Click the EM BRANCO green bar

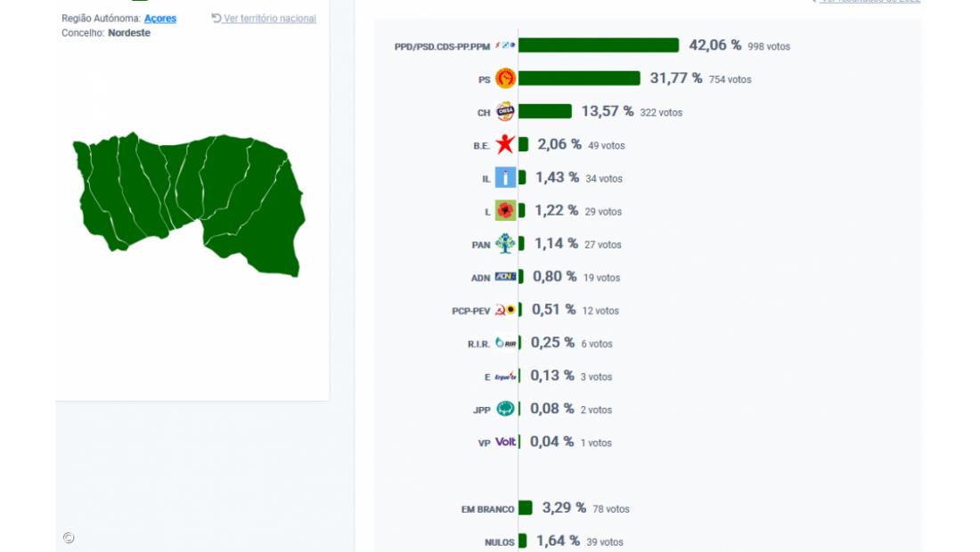(527, 508)
